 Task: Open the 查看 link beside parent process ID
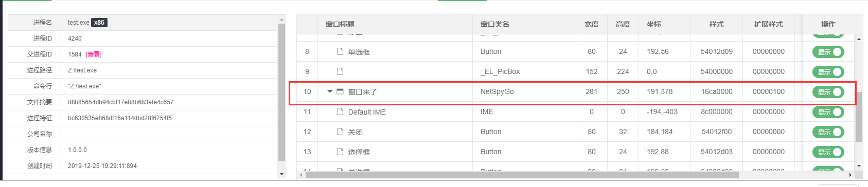(94, 54)
